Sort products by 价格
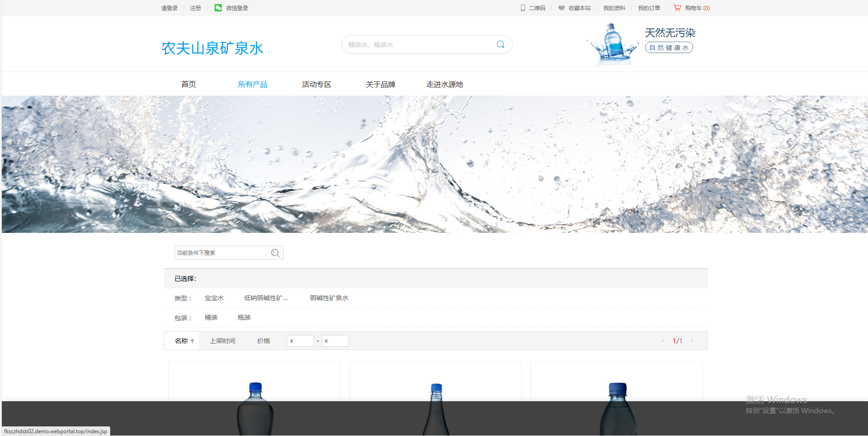 click(x=263, y=341)
